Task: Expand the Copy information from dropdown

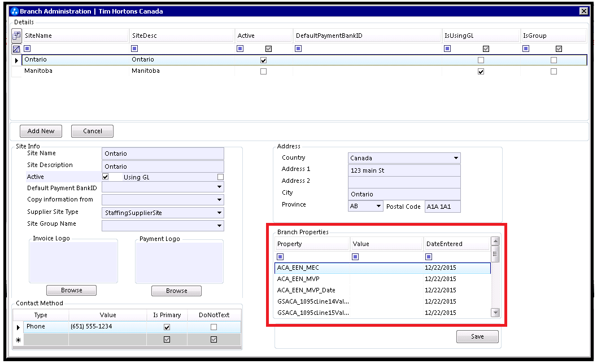Action: (x=219, y=200)
